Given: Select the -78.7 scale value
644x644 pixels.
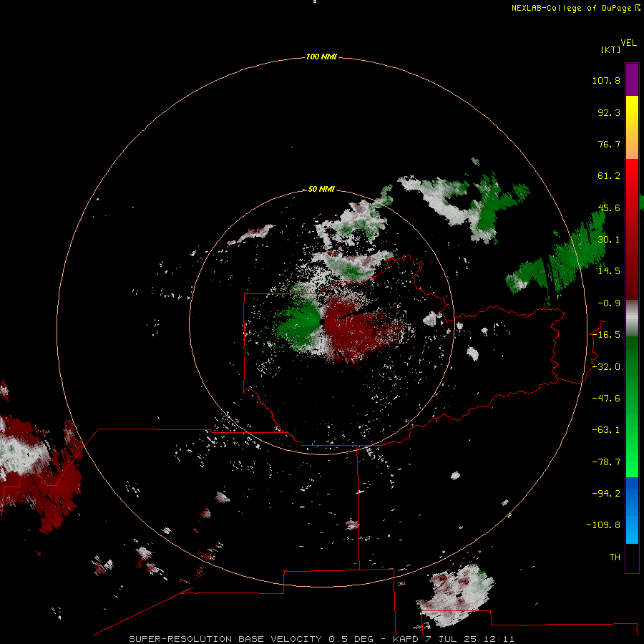Looking at the screenshot, I should (606, 462).
